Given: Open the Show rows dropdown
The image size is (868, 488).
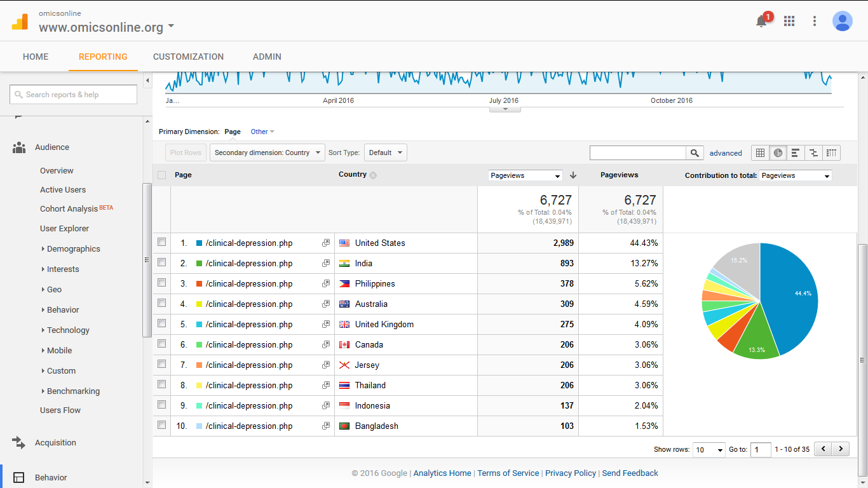Looking at the screenshot, I should tap(709, 449).
